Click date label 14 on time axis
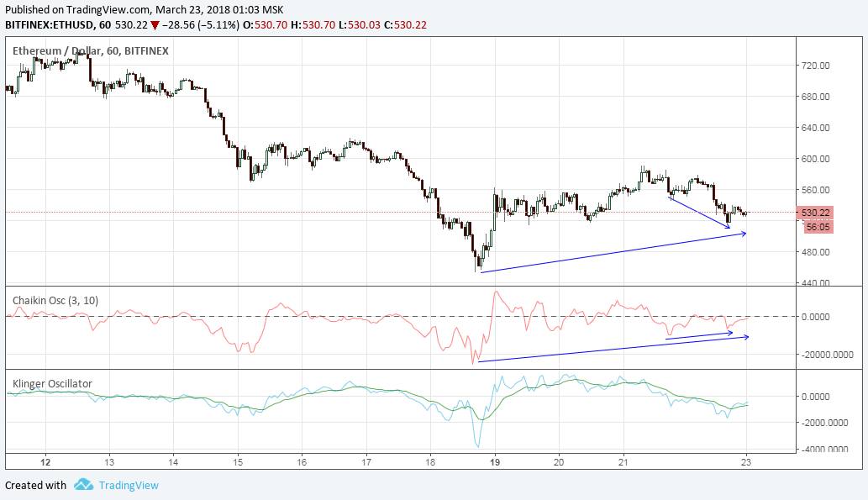 173,462
